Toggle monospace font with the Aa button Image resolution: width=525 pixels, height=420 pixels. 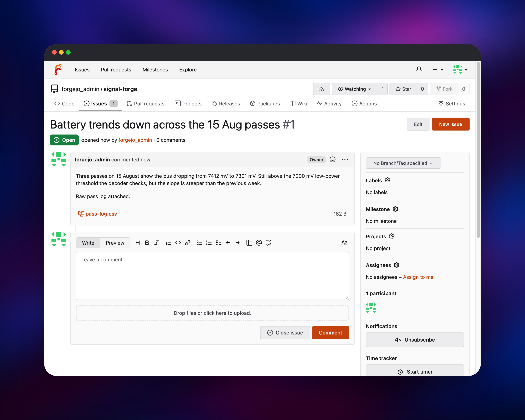pos(344,243)
